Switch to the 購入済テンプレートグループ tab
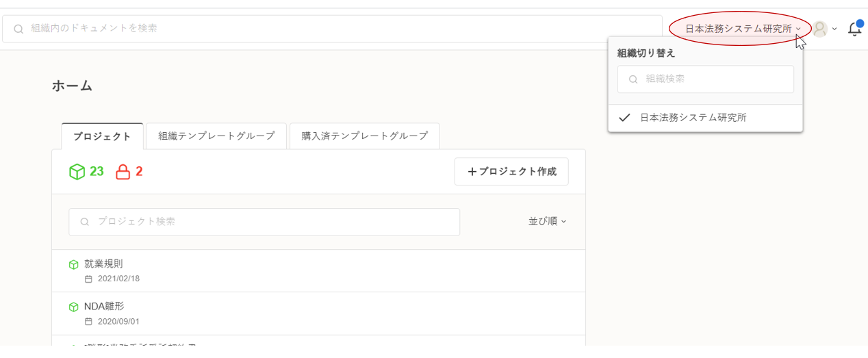This screenshot has height=358, width=868. pos(364,136)
